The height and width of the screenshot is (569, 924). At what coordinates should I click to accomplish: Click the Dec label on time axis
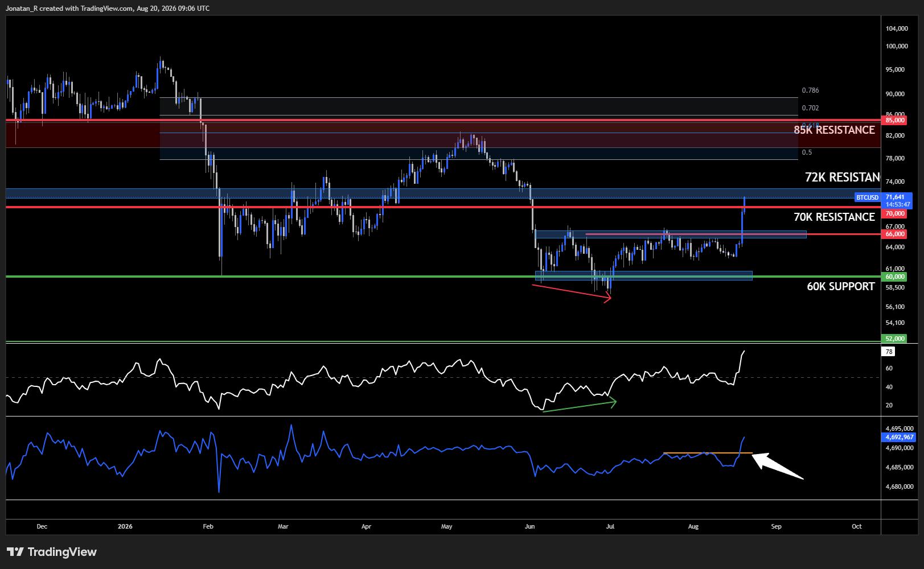pos(42,526)
